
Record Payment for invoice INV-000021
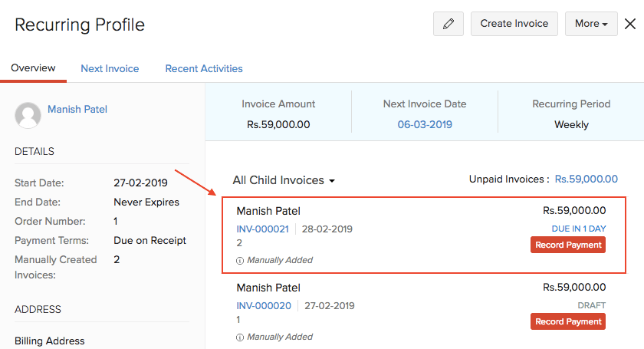click(568, 245)
